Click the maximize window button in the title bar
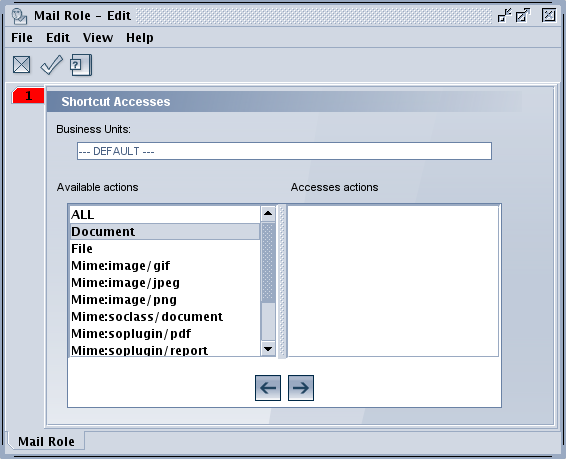This screenshot has width=566, height=459. [x=522, y=16]
